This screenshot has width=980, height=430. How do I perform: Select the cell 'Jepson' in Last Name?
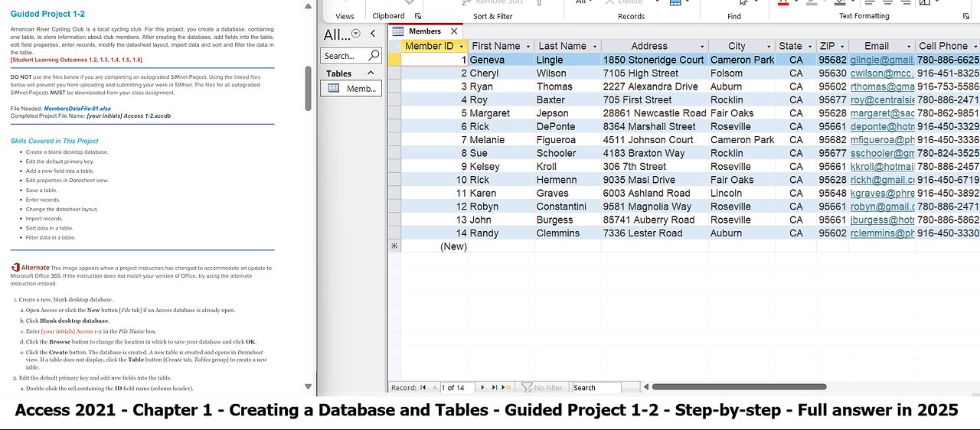(567, 113)
